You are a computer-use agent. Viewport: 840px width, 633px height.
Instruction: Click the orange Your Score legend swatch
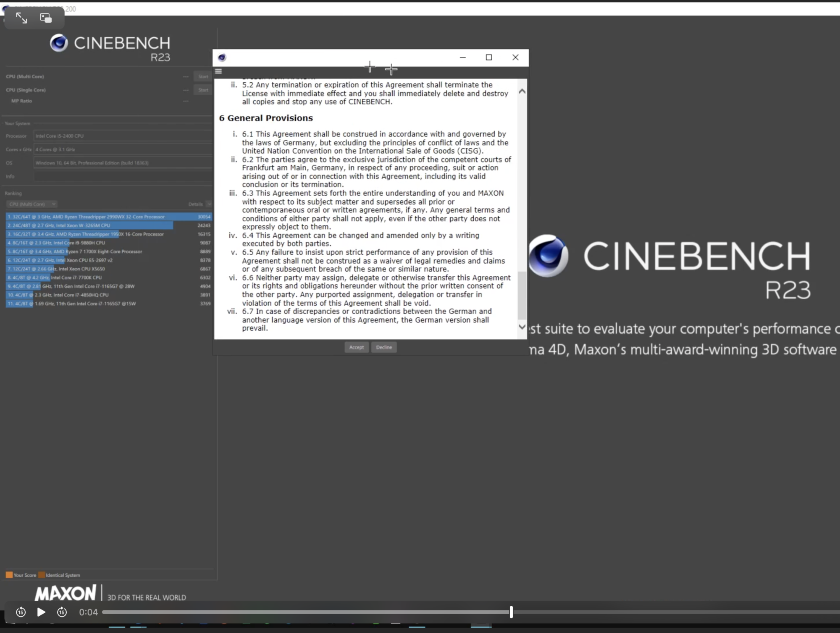coord(9,575)
